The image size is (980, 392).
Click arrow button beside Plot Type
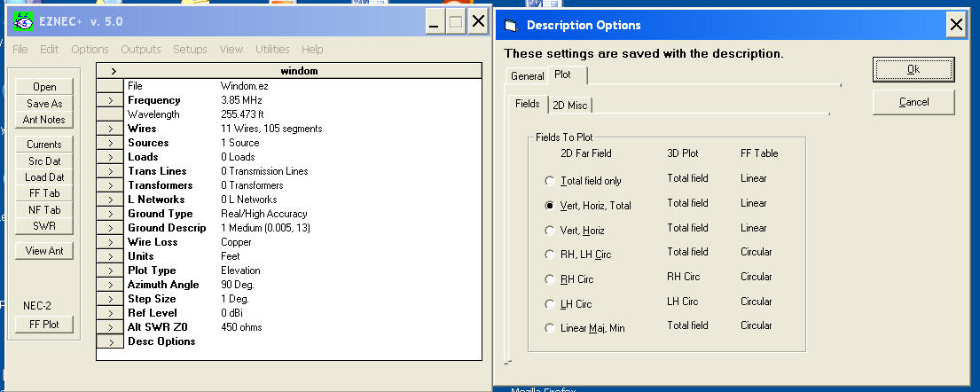[x=110, y=270]
